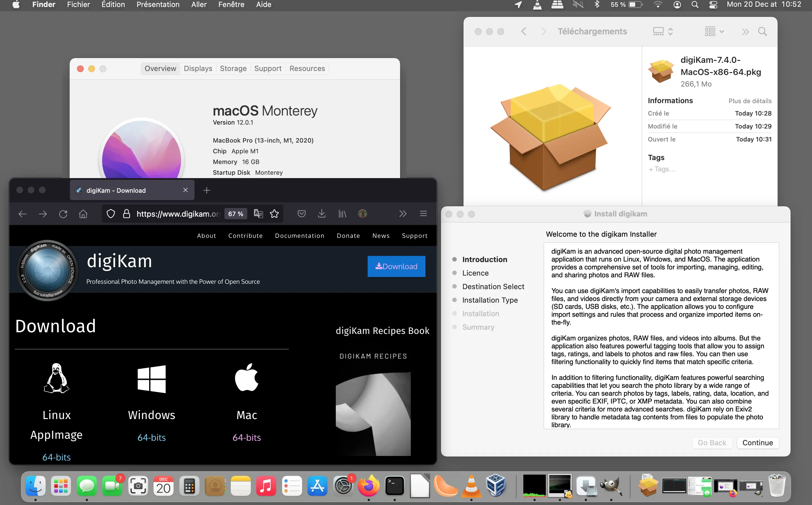Open the Firefox hamburger application menu
The image size is (812, 505).
[x=423, y=213]
